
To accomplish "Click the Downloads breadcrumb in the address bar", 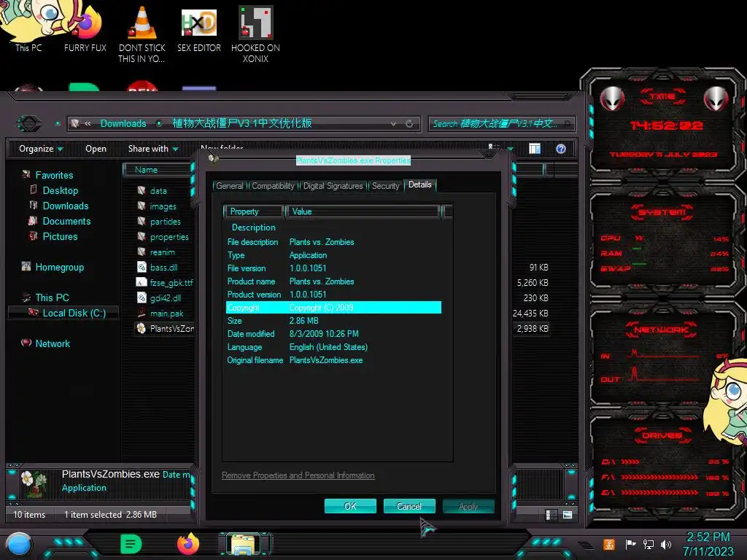I will click(123, 123).
